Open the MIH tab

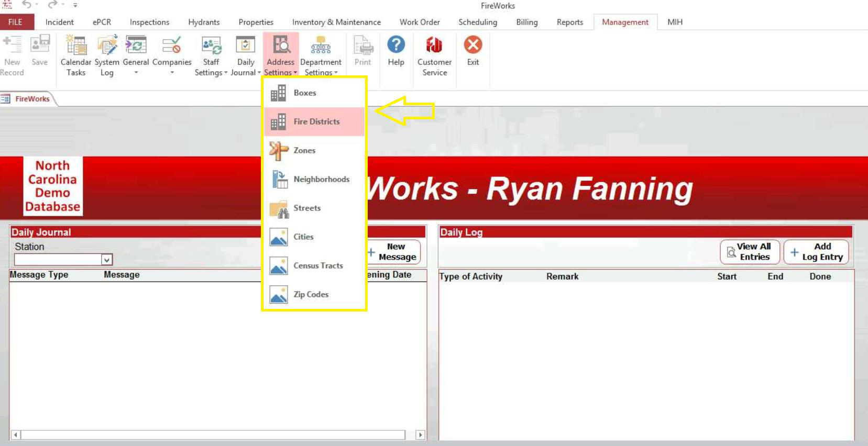point(675,22)
